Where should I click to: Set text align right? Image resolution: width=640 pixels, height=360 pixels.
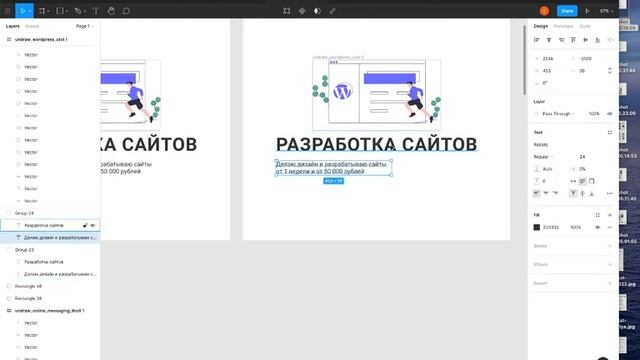[x=556, y=193]
